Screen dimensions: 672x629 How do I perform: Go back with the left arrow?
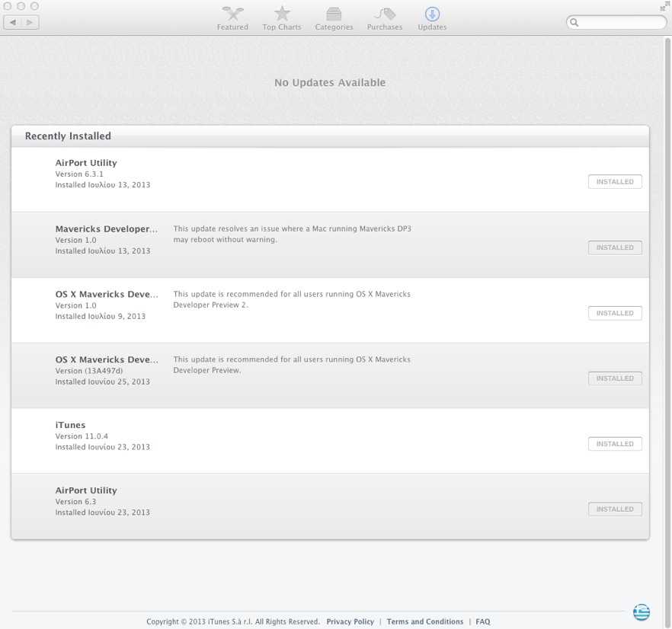pos(12,22)
